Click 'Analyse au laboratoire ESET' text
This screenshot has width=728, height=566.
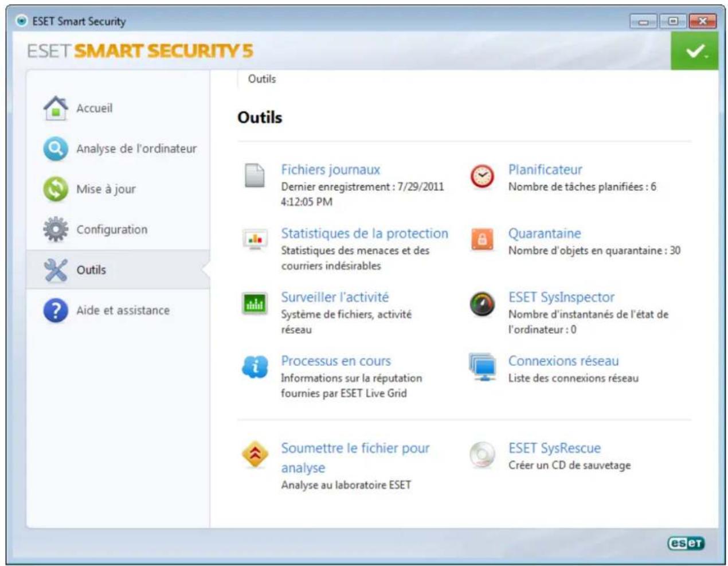346,485
